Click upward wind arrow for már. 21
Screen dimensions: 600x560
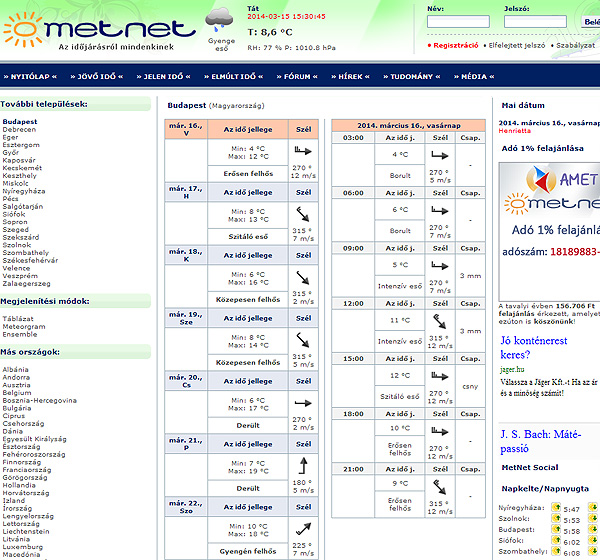point(303,466)
